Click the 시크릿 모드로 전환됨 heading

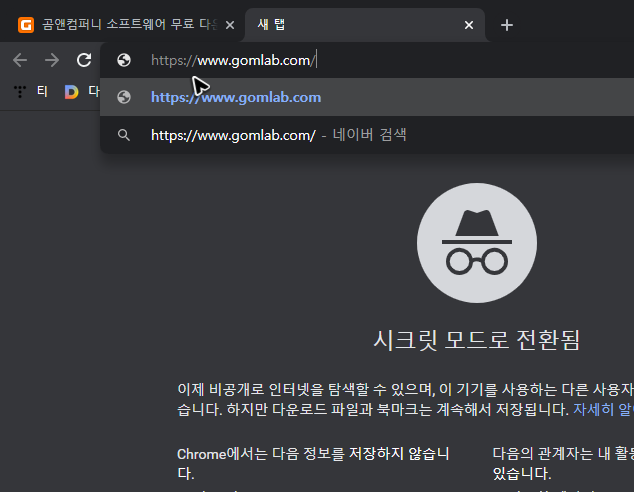477,340
